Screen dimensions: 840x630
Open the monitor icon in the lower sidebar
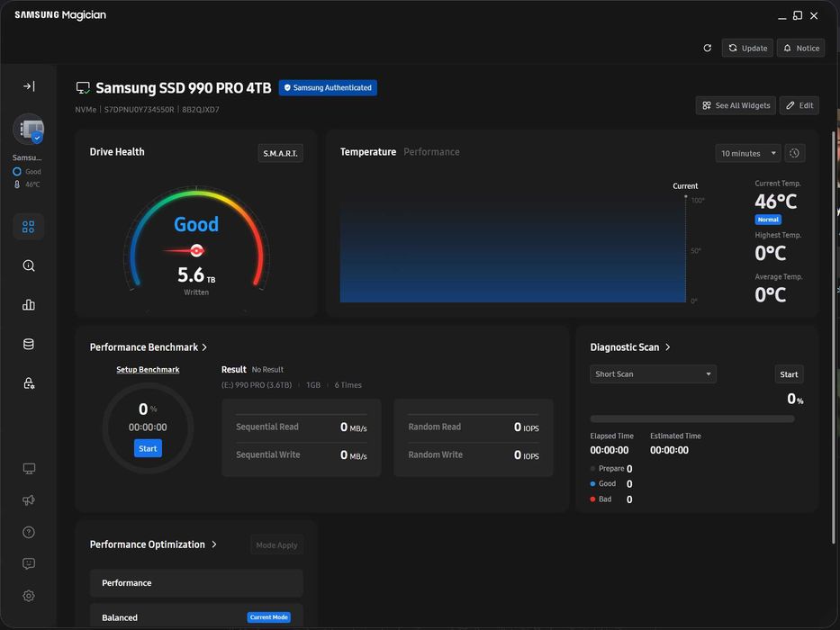[29, 469]
